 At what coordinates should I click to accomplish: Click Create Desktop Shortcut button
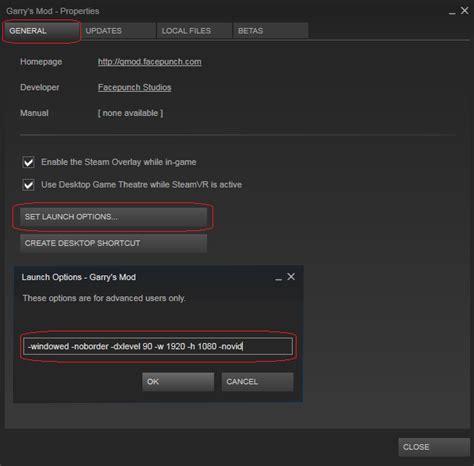click(x=113, y=243)
